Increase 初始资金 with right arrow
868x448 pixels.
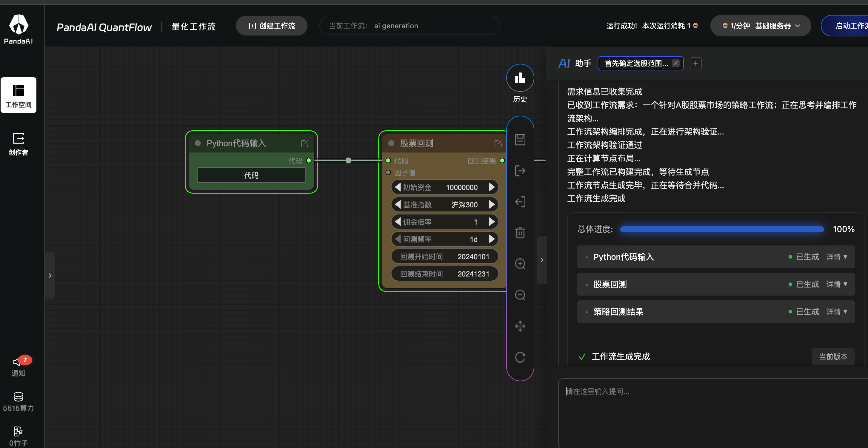(492, 187)
